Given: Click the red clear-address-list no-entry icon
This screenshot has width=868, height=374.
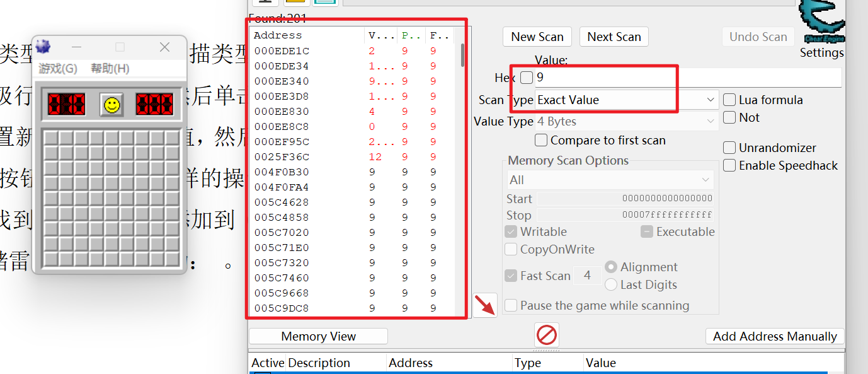Looking at the screenshot, I should pyautogui.click(x=547, y=334).
